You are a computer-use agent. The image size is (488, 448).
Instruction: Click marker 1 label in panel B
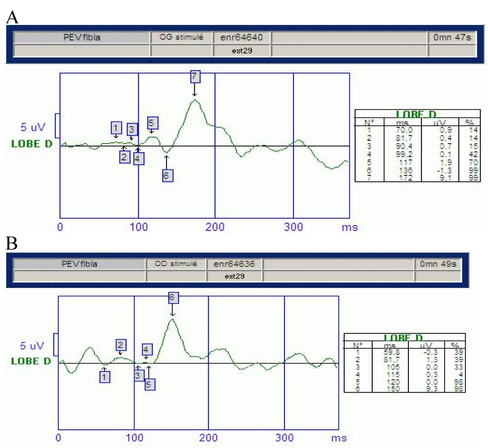pyautogui.click(x=105, y=377)
